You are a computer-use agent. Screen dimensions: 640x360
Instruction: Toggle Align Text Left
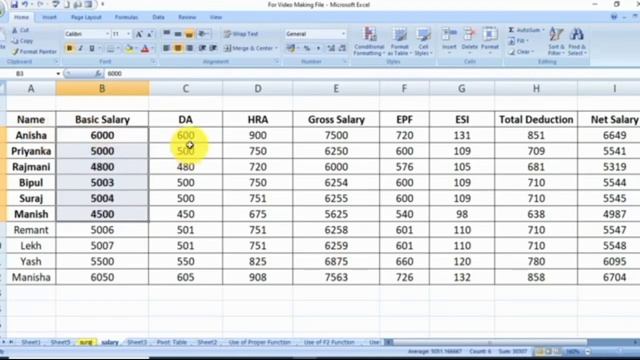pos(167,48)
